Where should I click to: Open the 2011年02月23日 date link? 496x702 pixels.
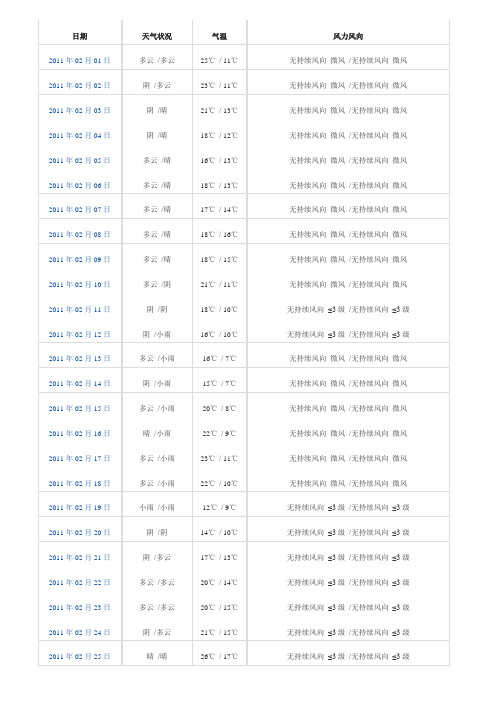click(80, 608)
